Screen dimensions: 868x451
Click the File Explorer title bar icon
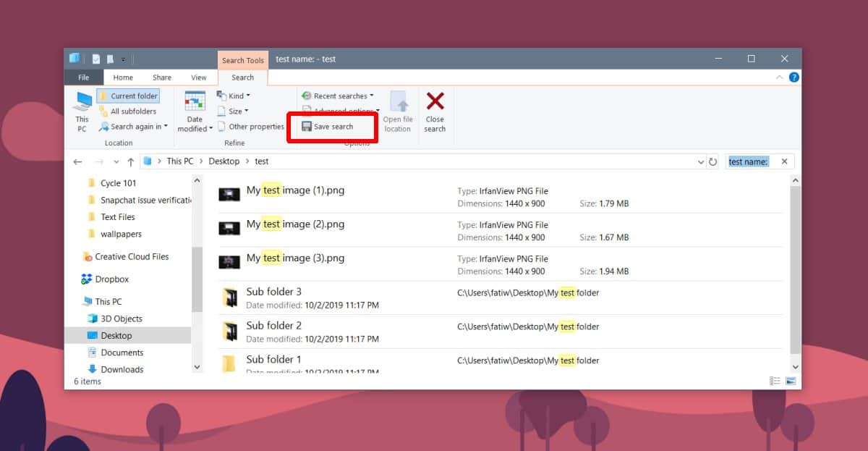point(75,59)
